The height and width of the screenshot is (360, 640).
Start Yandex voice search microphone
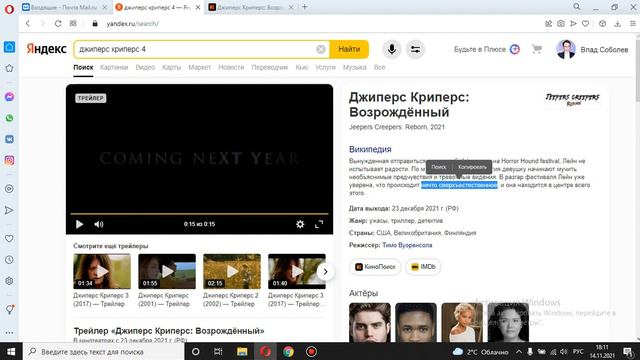click(391, 49)
